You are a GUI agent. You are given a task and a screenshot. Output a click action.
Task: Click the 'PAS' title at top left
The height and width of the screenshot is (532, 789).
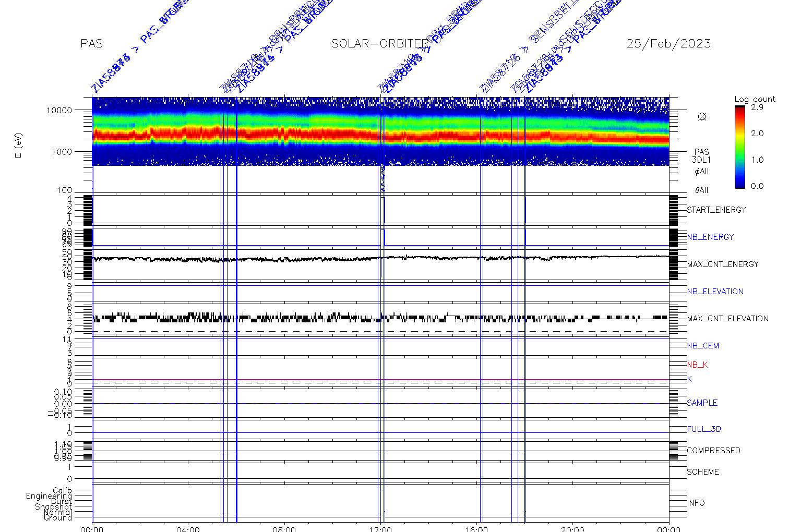[x=92, y=44]
